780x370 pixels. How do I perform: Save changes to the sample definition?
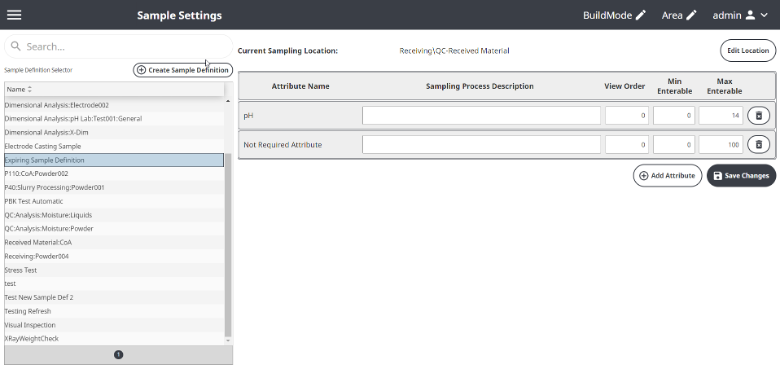click(741, 176)
